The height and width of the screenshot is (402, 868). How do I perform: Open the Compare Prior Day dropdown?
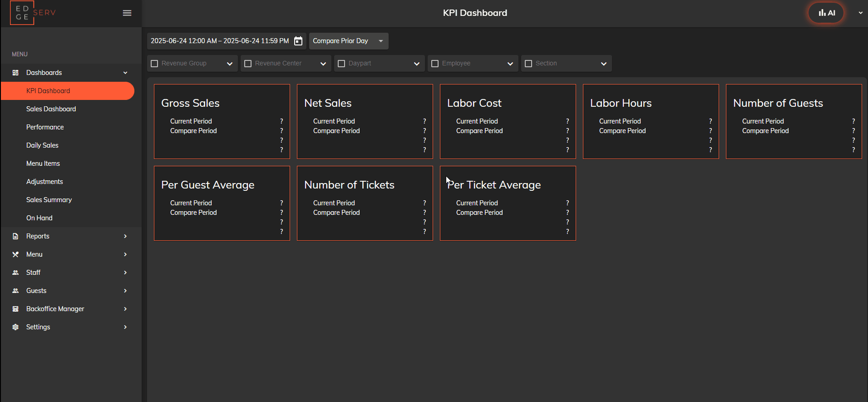click(x=348, y=41)
